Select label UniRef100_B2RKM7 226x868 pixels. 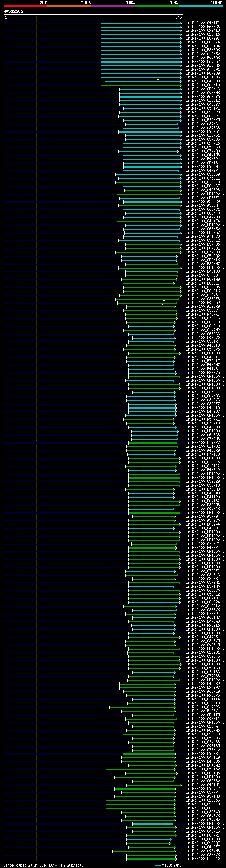click(x=203, y=264)
